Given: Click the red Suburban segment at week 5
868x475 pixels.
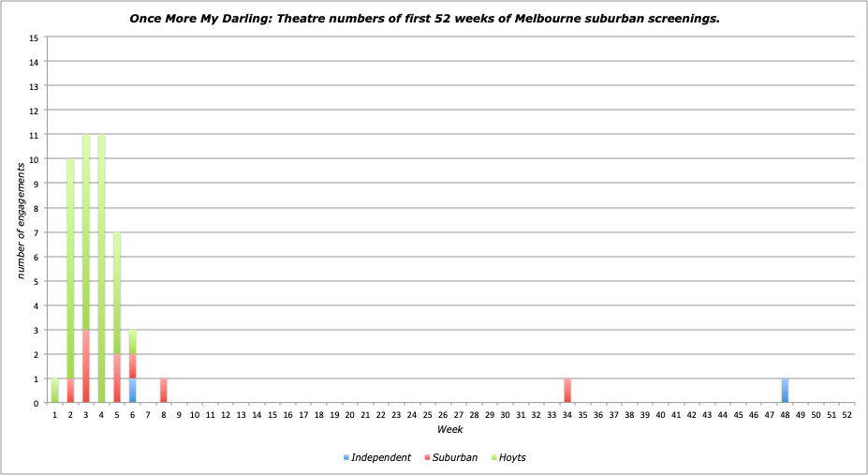Looking at the screenshot, I should click(x=117, y=379).
